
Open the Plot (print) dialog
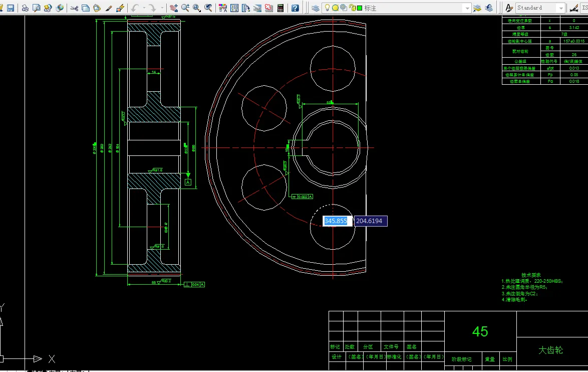tap(25, 8)
